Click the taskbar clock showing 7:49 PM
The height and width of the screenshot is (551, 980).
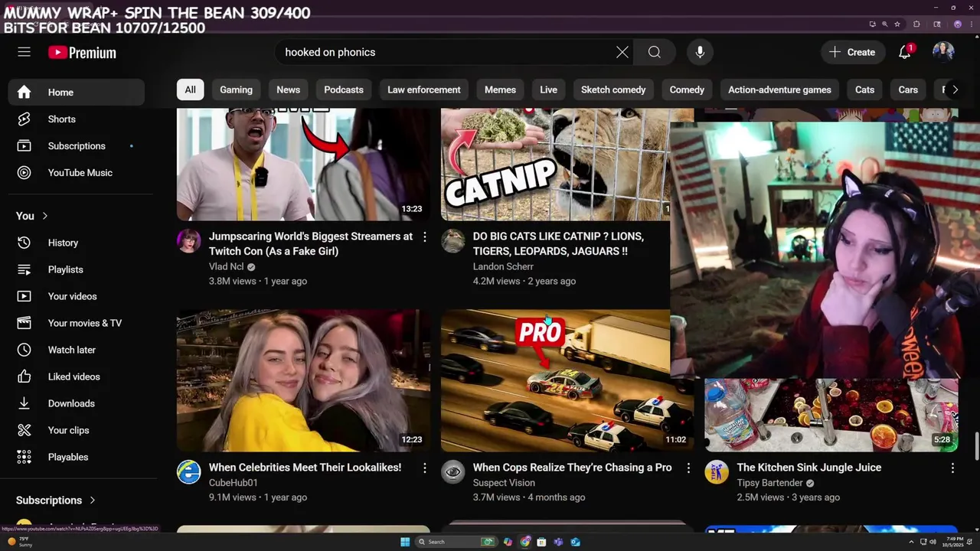click(952, 542)
